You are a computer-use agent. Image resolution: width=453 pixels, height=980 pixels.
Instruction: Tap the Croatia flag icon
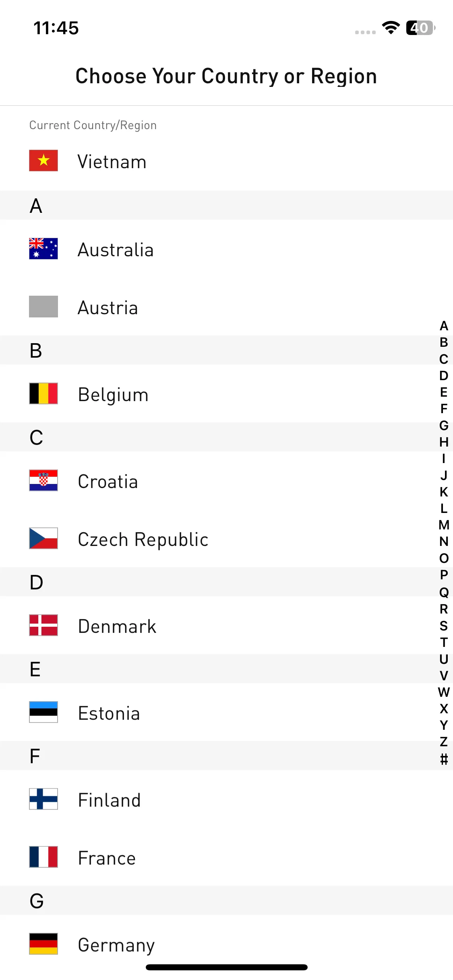point(43,480)
